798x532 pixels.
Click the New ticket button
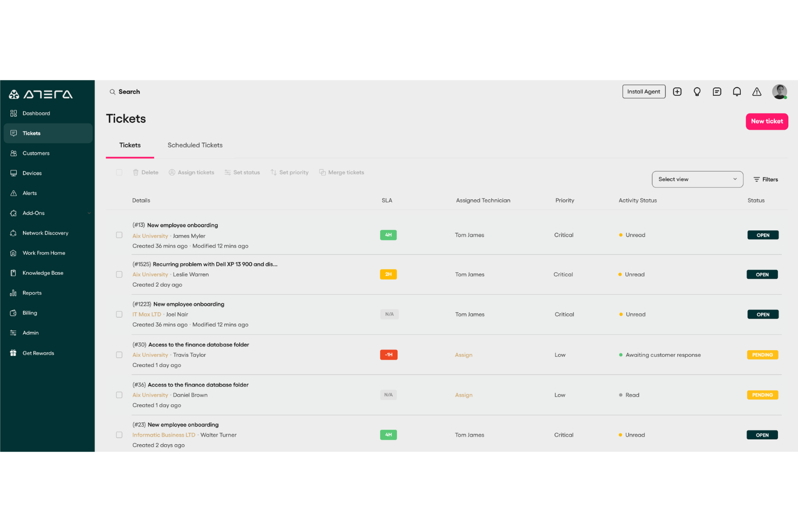[767, 121]
